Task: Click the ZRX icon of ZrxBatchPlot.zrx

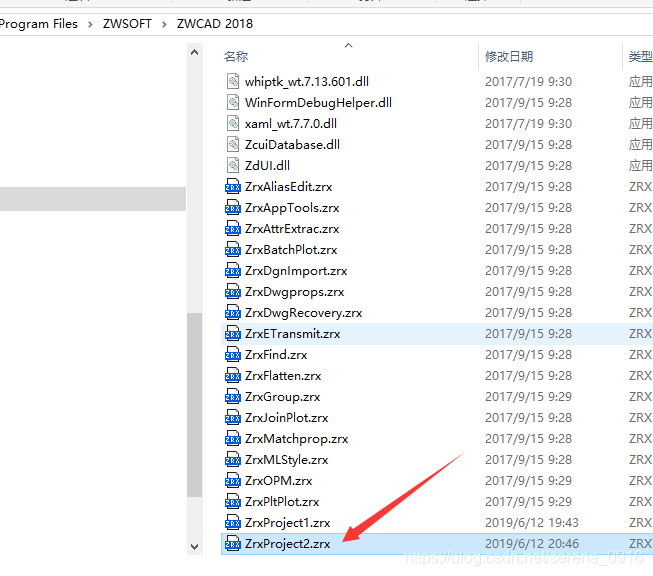Action: coord(233,249)
